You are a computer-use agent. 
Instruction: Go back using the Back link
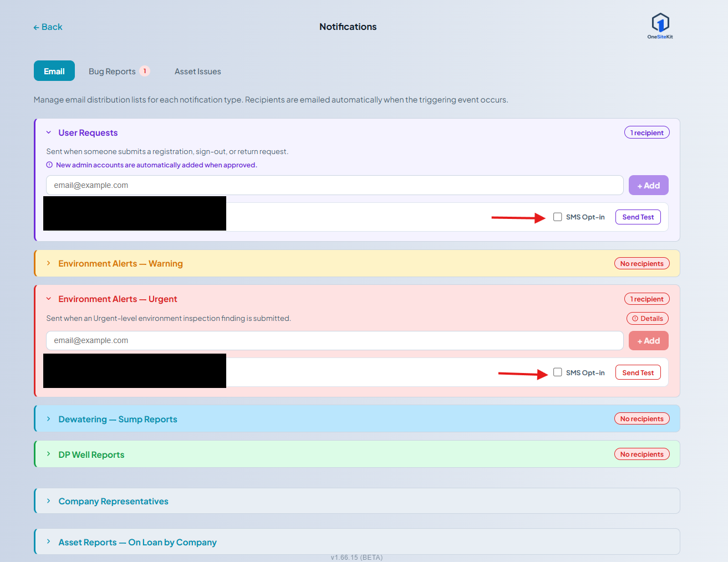coord(48,27)
